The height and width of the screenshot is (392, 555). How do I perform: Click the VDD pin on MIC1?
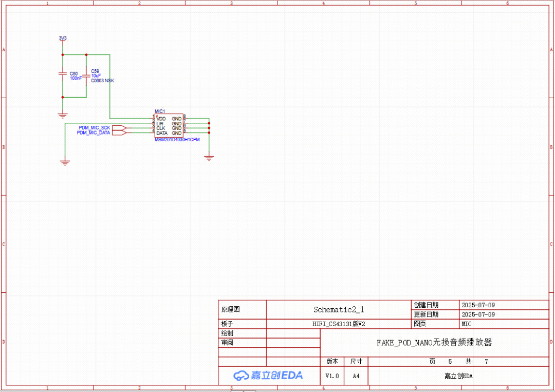(161, 119)
